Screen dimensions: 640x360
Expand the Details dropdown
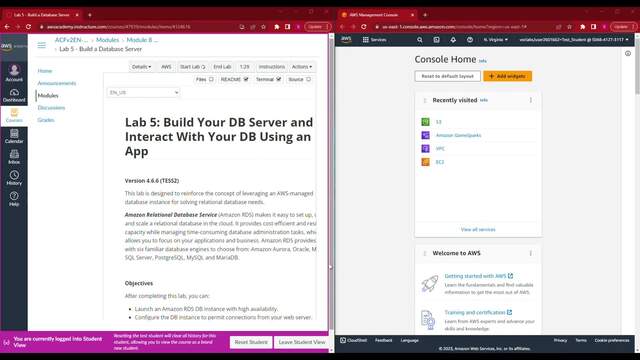[141, 67]
